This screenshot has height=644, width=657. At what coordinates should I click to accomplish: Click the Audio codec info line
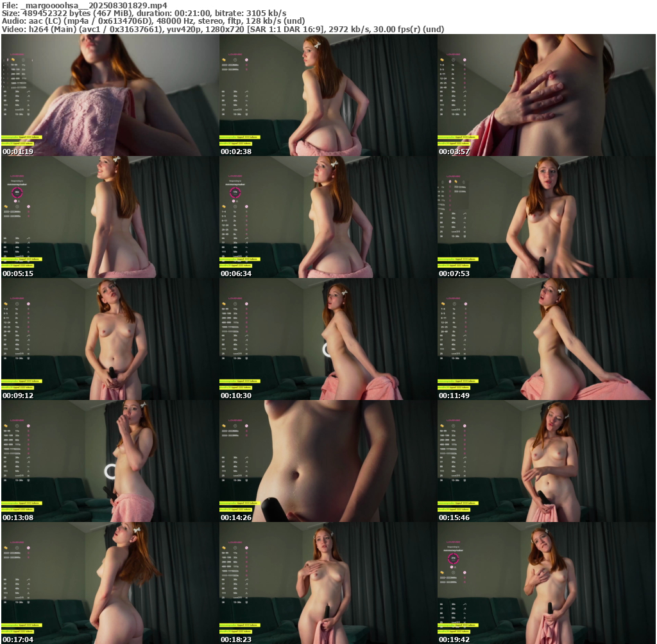coord(153,21)
